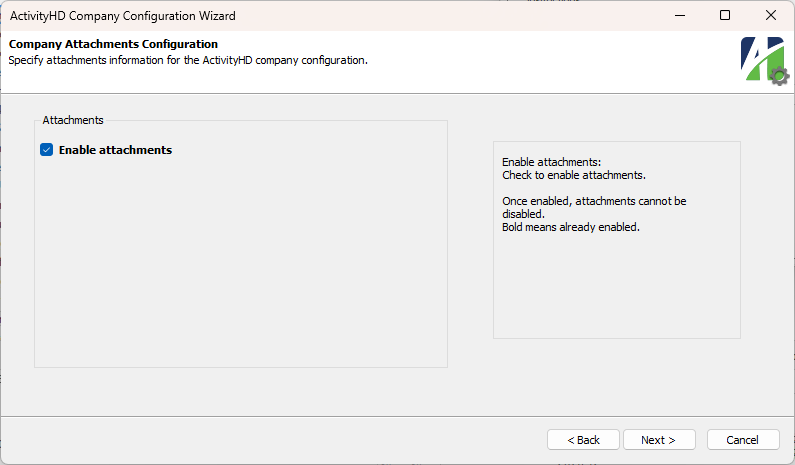Image resolution: width=795 pixels, height=465 pixels.
Task: Select the 'Company Attachments Configuration' heading
Action: [114, 44]
